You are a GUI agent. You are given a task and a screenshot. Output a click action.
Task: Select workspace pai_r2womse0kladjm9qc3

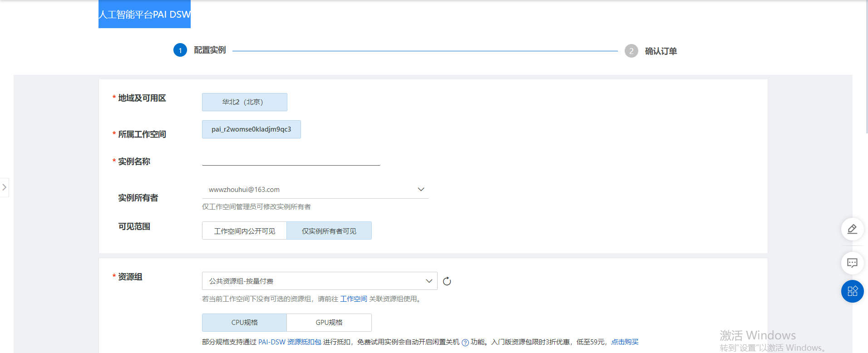[251, 129]
